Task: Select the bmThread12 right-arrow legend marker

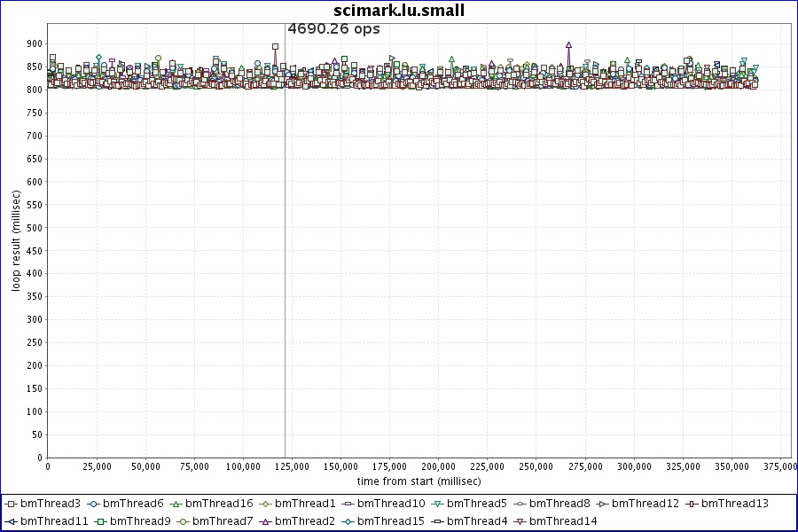Action: tap(602, 504)
